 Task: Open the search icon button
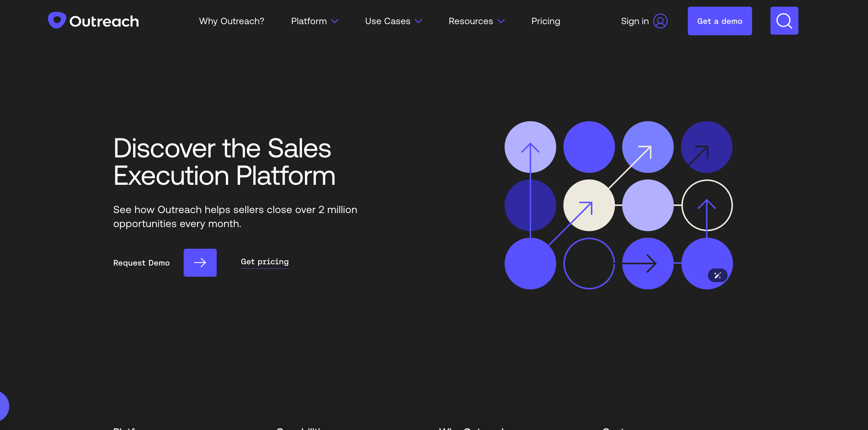pos(784,21)
